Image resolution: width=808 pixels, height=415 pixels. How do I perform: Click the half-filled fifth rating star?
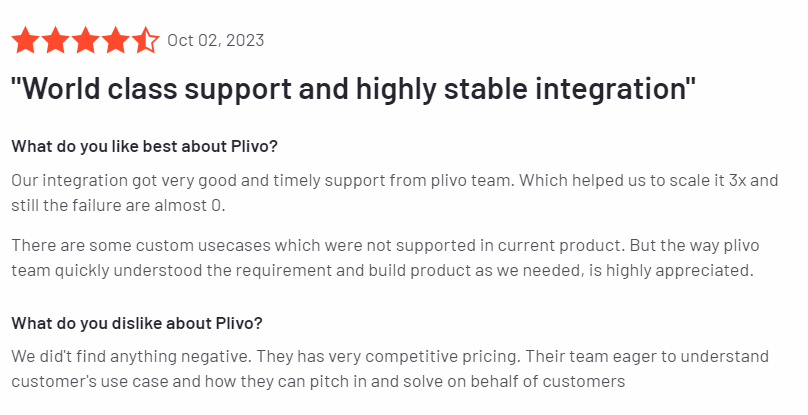146,41
